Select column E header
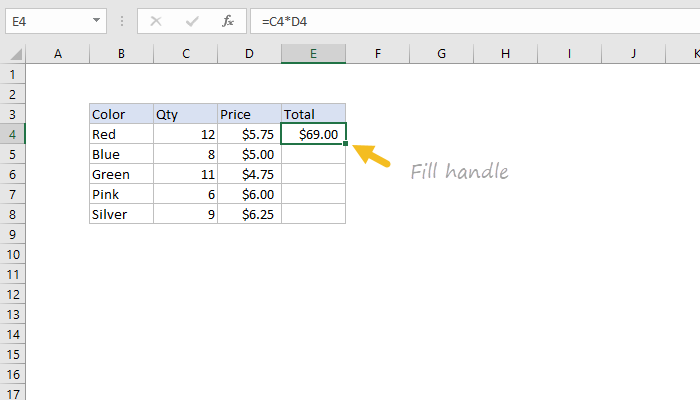700x400 pixels. coord(313,53)
